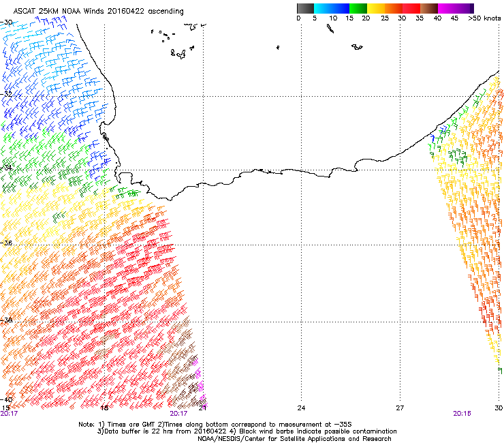Click the 20:16 pass time label
This screenshot has height=443, width=504.
pyautogui.click(x=462, y=414)
